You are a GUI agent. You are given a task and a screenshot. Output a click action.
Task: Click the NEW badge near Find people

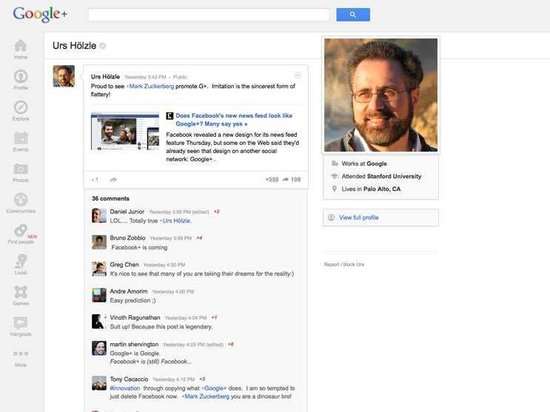pyautogui.click(x=32, y=236)
